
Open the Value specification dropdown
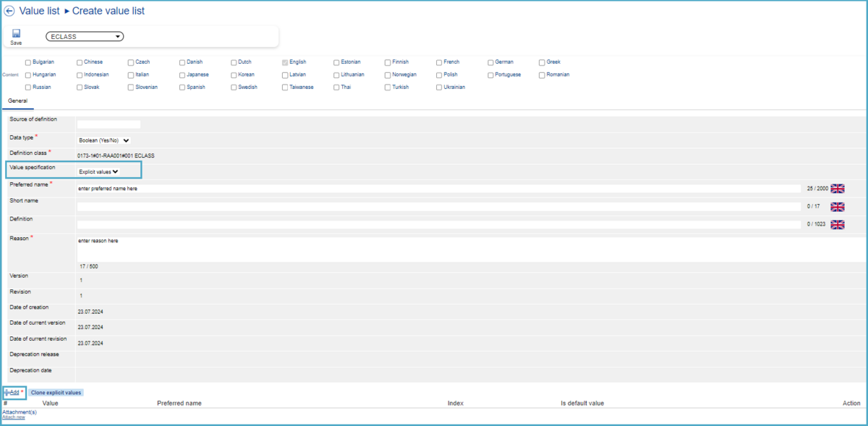[x=98, y=171]
